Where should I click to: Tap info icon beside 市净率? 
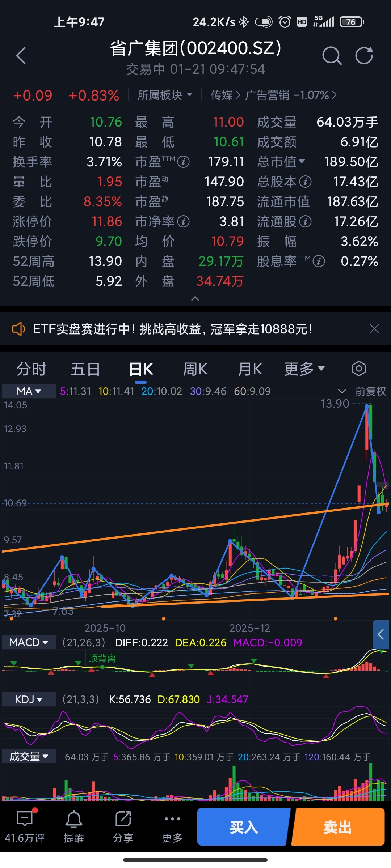184,221
